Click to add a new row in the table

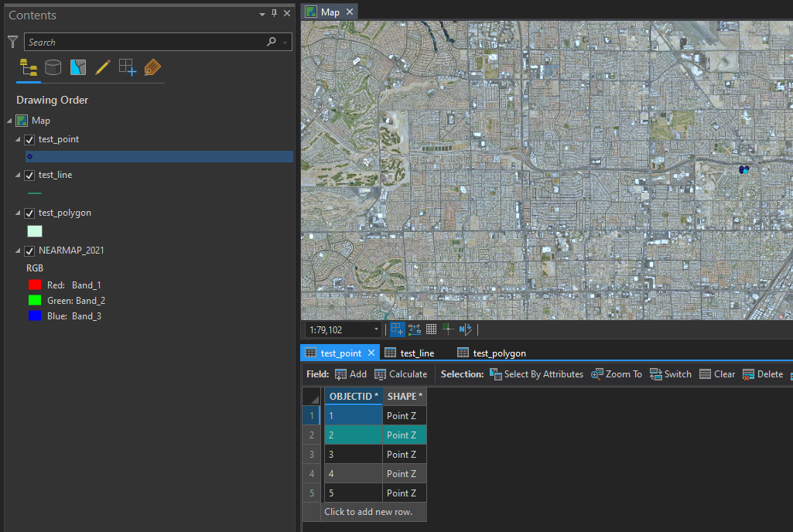click(x=374, y=512)
